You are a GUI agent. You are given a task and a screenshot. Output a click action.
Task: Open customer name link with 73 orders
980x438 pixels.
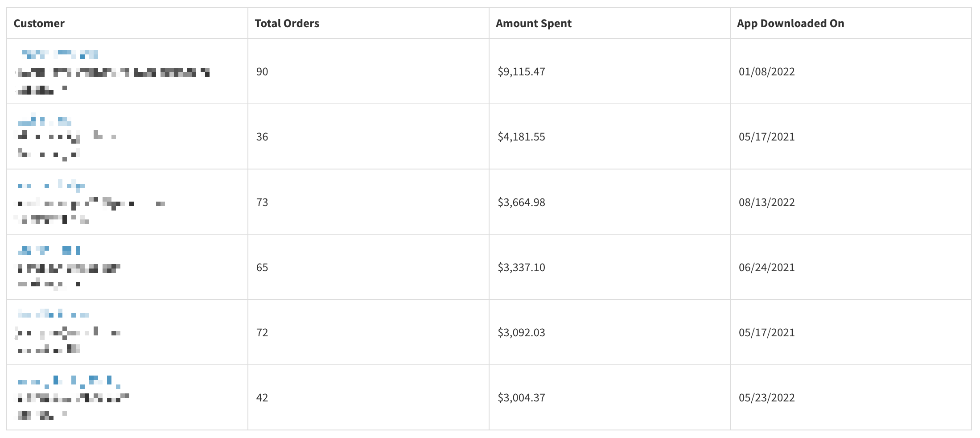tap(51, 186)
